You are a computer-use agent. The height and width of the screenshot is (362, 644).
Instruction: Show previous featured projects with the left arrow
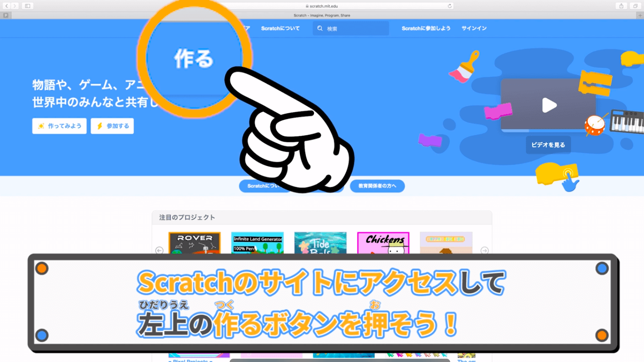point(159,250)
